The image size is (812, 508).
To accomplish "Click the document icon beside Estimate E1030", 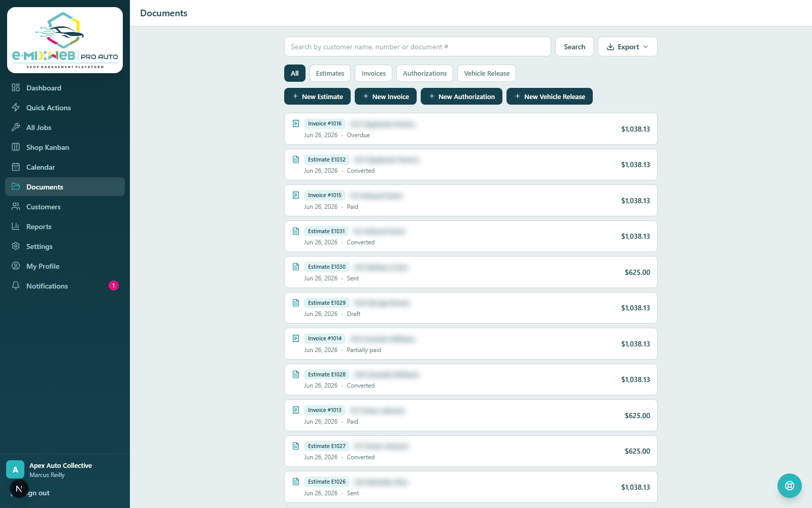I will pos(296,267).
